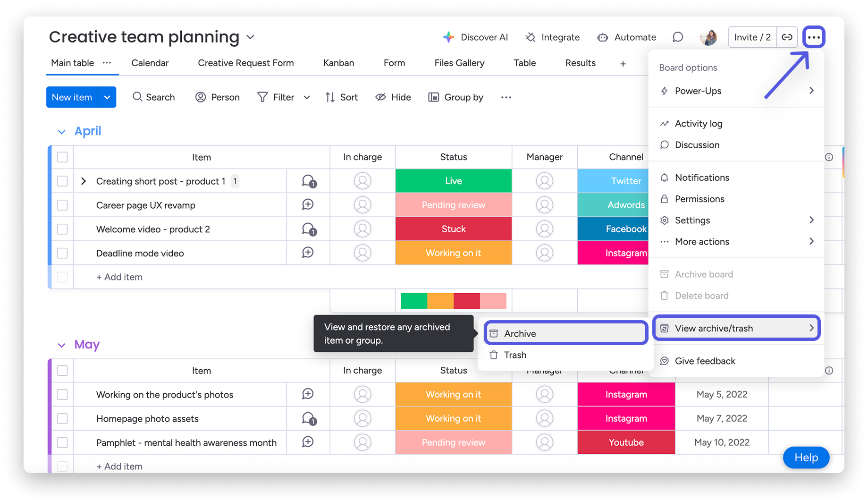Open the Main table tab's three-dot menu
Image resolution: width=868 pixels, height=500 pixels.
coord(107,63)
